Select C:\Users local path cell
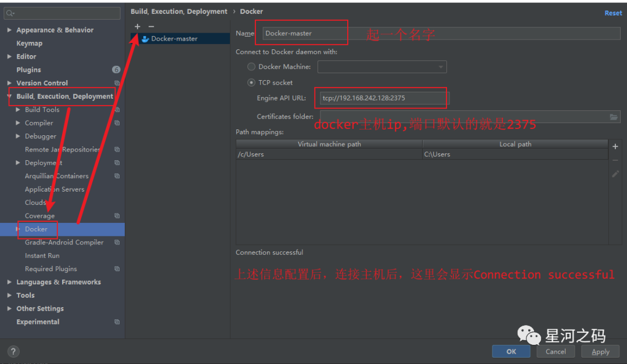 (515, 154)
